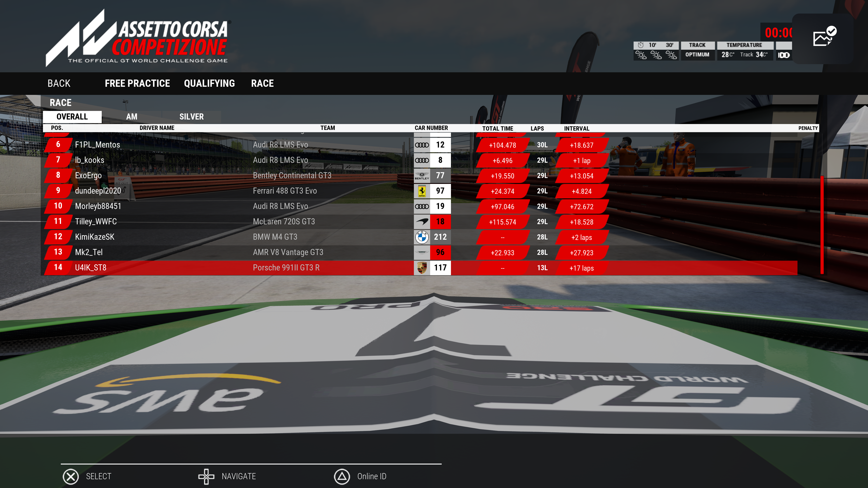Click the stopwatch icon in weather widget
The image size is (868, 488).
[x=641, y=45]
